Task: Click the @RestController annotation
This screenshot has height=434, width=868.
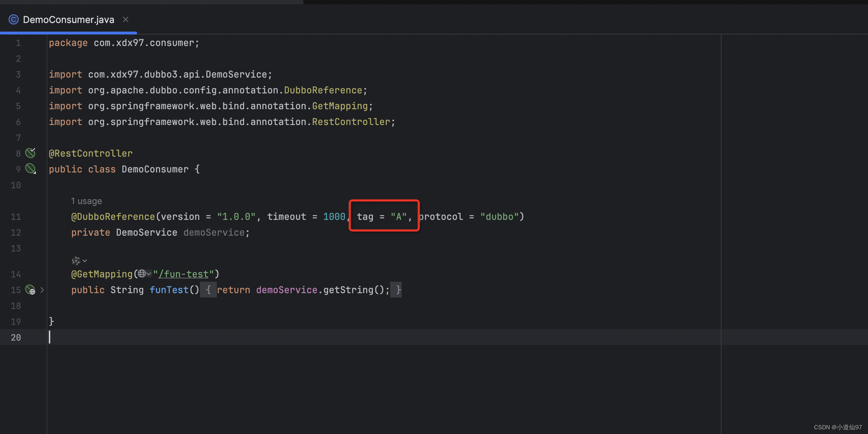Action: point(91,153)
